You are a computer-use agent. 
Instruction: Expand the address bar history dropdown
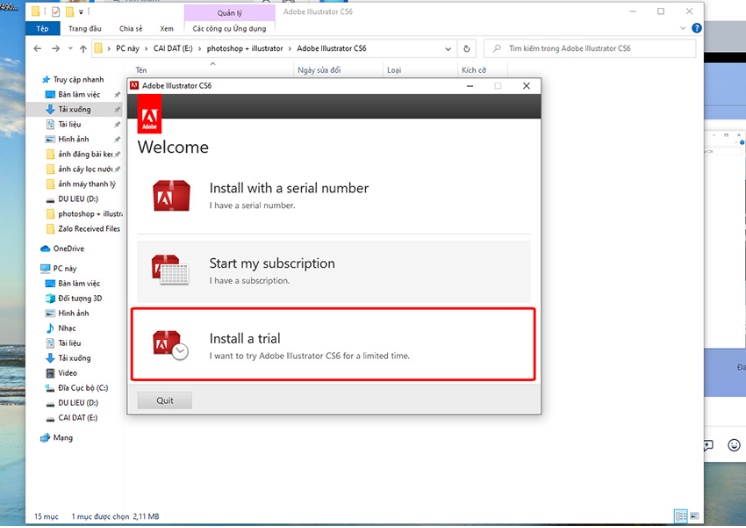pos(449,48)
